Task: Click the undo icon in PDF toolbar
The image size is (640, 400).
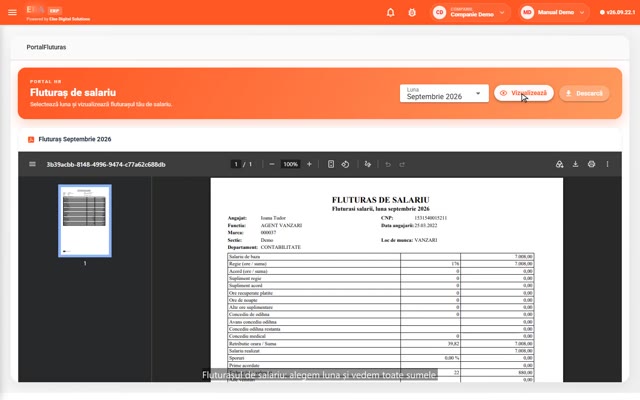Action: click(x=388, y=164)
